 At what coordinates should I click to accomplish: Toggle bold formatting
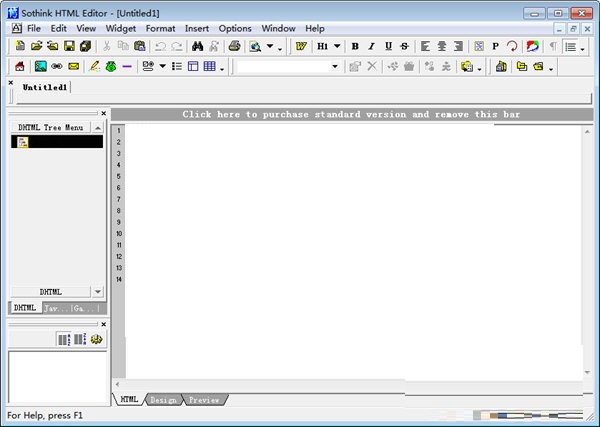[355, 46]
